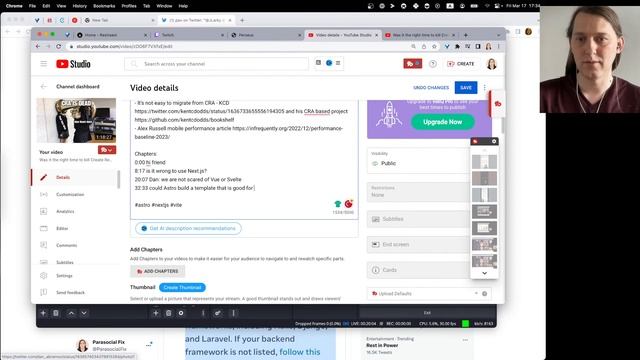Open the Window menu in macOS menu bar
Screen dimensions: 640x360
click(x=164, y=6)
